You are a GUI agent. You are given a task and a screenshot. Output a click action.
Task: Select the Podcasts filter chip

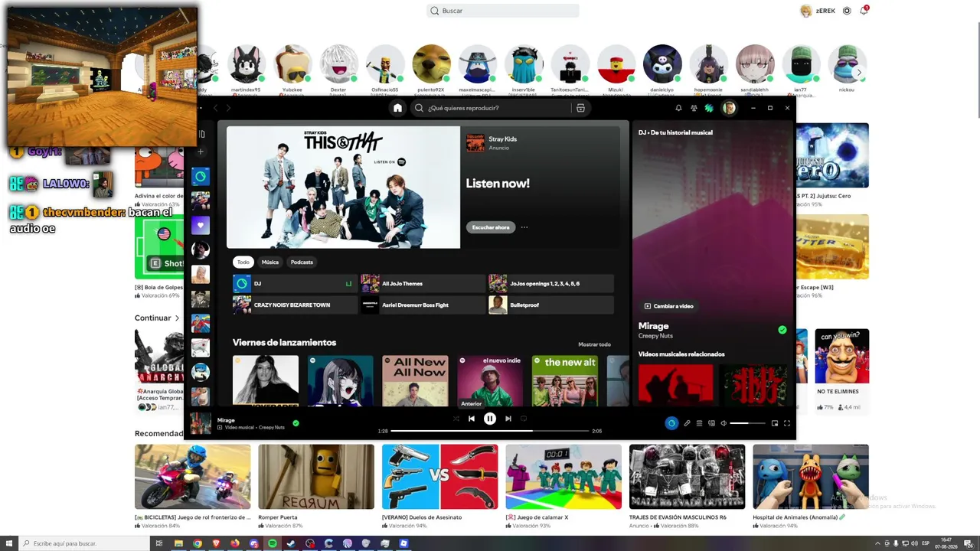pos(302,262)
